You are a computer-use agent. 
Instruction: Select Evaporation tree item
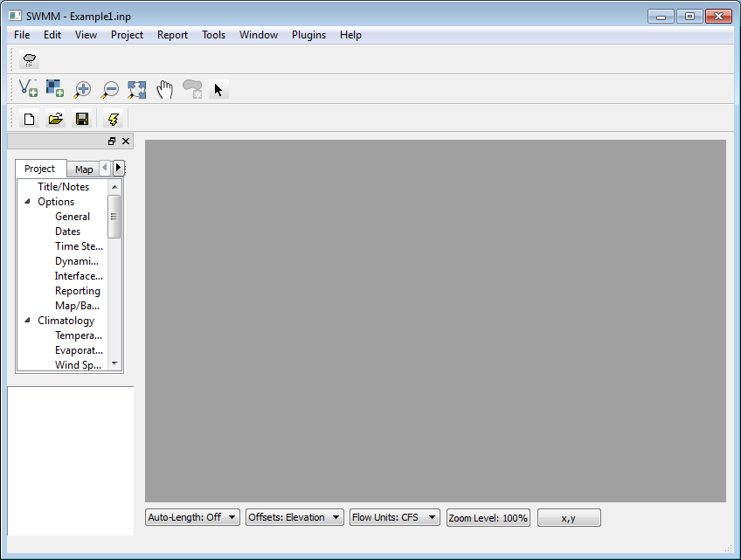(x=79, y=350)
